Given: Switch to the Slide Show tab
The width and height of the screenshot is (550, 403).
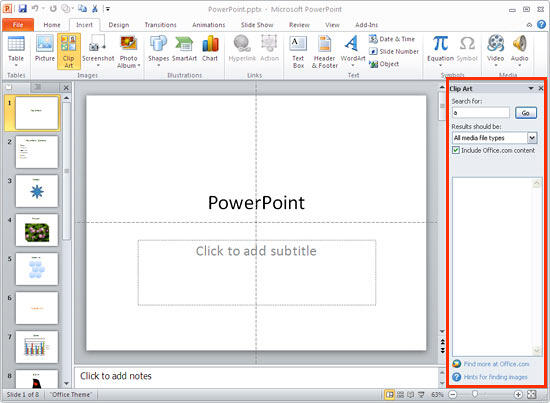Looking at the screenshot, I should tap(257, 25).
